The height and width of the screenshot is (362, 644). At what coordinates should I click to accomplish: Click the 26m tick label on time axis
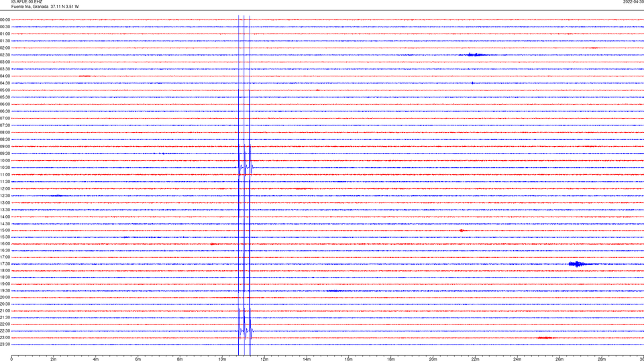tap(559, 359)
